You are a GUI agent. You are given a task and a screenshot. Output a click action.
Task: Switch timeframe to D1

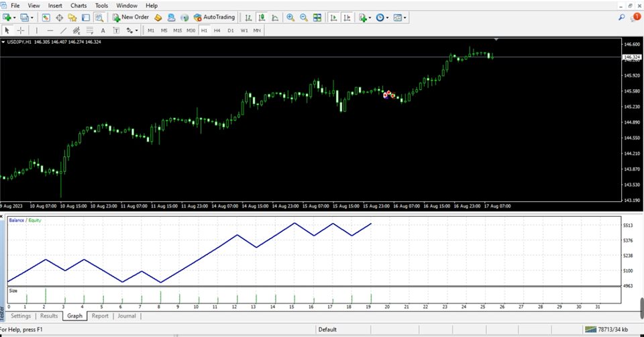tap(231, 30)
